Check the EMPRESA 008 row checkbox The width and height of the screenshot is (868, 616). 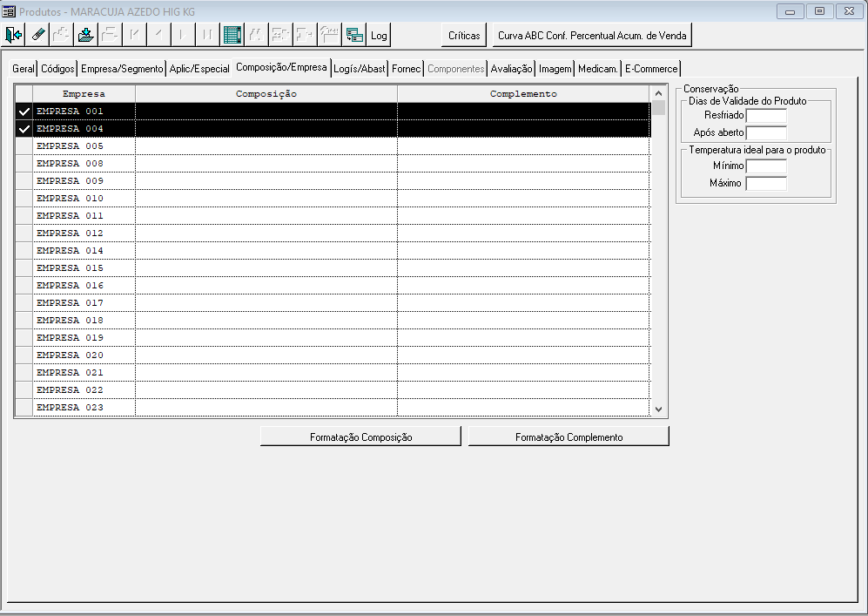point(24,164)
